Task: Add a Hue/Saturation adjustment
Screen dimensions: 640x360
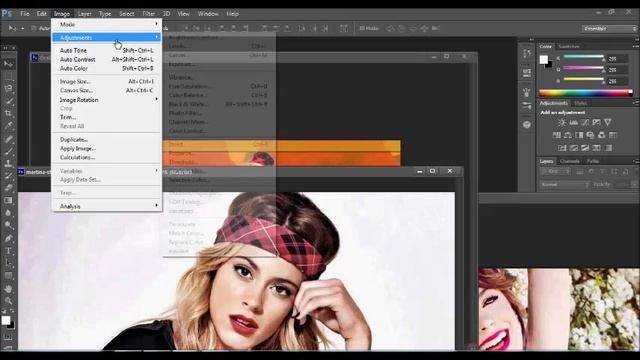Action: click(x=557, y=135)
